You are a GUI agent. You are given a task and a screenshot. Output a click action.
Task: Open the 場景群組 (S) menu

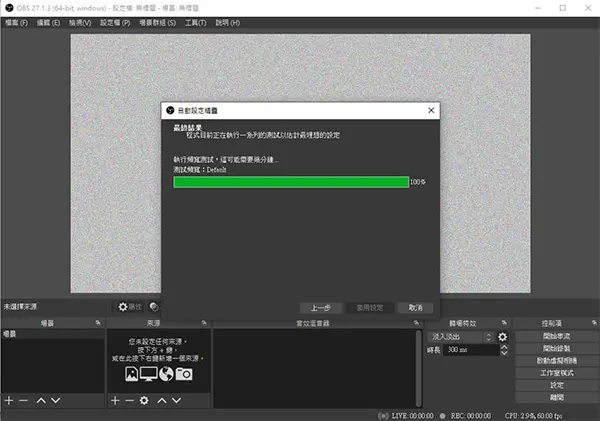pyautogui.click(x=157, y=21)
